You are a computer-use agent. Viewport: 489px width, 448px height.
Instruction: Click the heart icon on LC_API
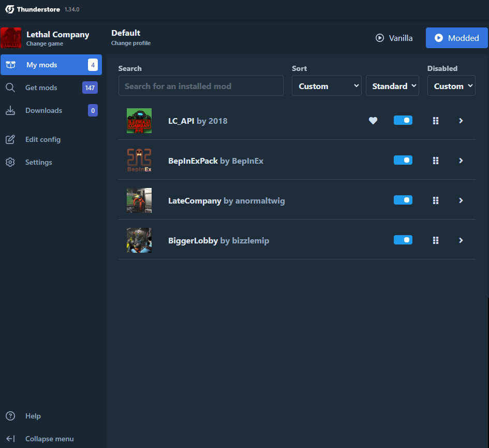pyautogui.click(x=373, y=121)
